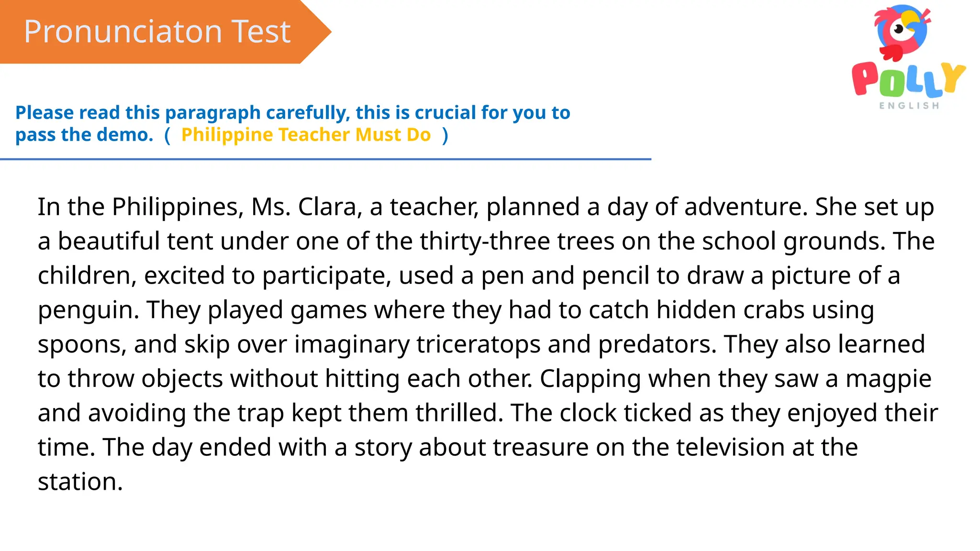980x551 pixels.
Task: Click the colorful POLLY logo text
Action: click(908, 79)
